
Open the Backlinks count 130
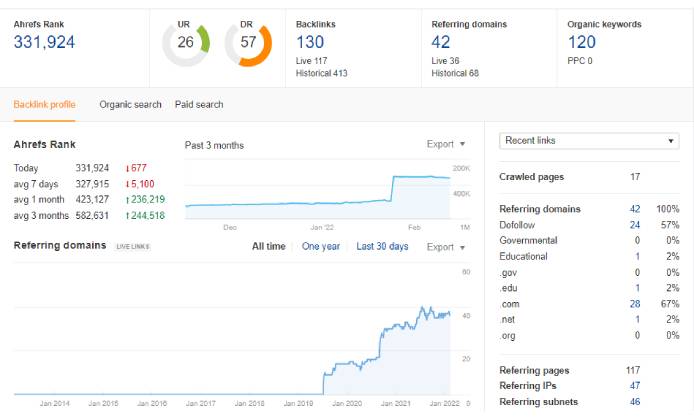310,42
